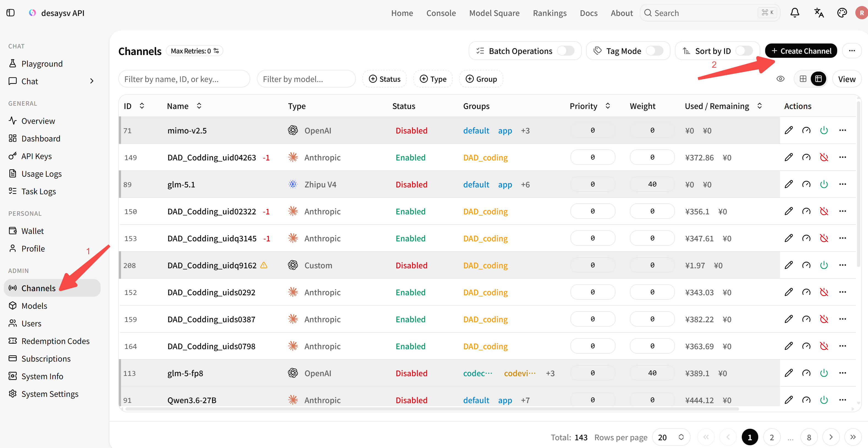
Task: Toggle the eye visibility icon
Action: coord(780,79)
